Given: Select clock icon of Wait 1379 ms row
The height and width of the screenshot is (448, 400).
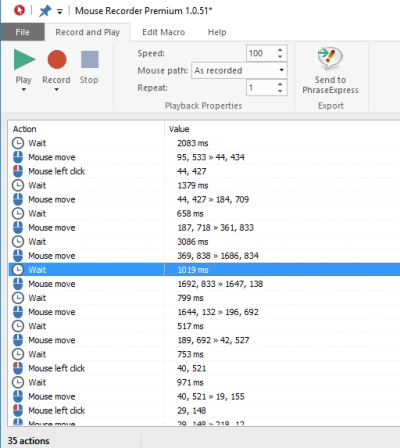Looking at the screenshot, I should click(18, 185).
